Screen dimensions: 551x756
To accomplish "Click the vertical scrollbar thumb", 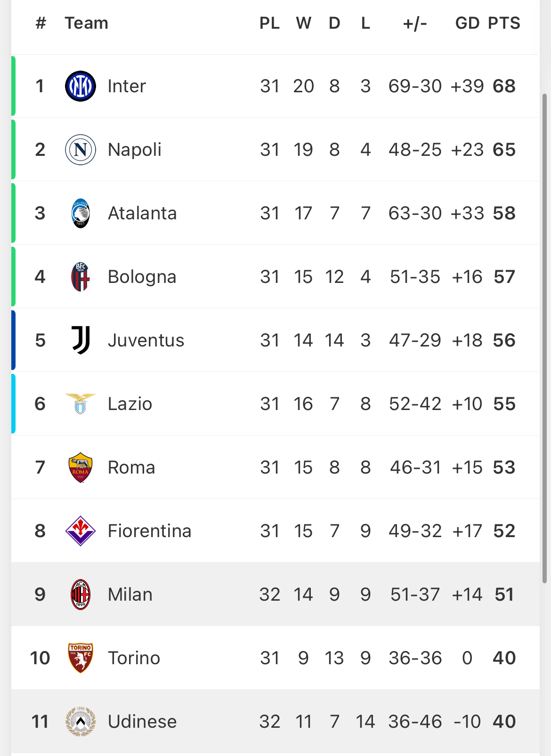I will tap(544, 338).
